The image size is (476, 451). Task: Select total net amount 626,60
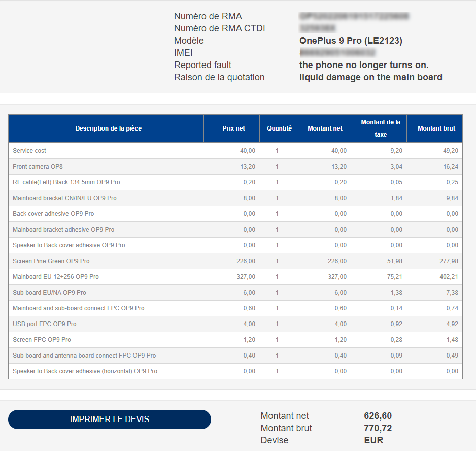pyautogui.click(x=378, y=416)
